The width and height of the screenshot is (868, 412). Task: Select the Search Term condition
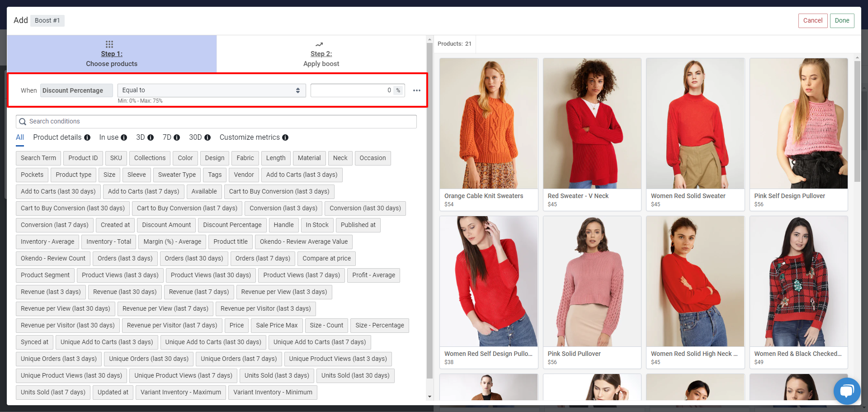tap(38, 158)
